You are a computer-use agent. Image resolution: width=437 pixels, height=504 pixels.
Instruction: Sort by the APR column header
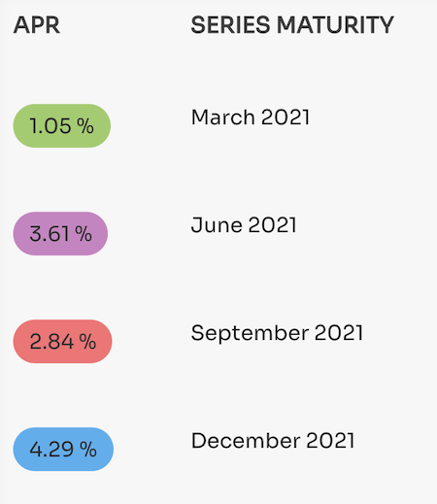(x=37, y=25)
